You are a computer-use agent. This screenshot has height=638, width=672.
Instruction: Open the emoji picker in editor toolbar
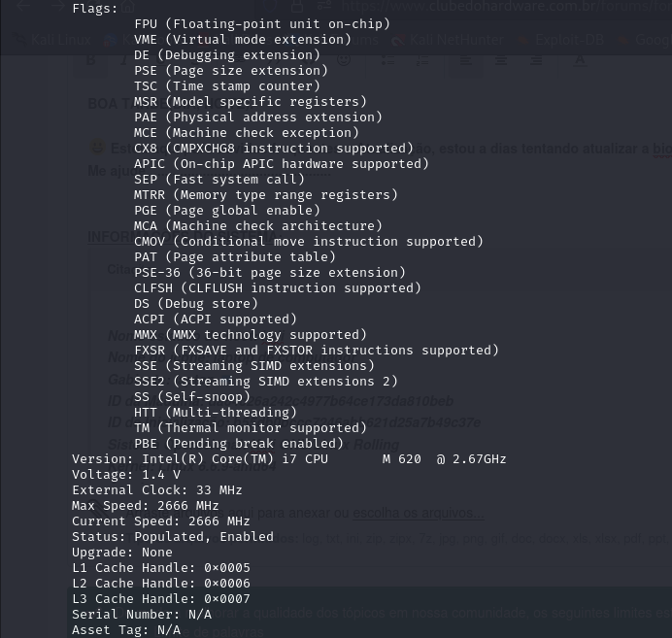click(344, 59)
